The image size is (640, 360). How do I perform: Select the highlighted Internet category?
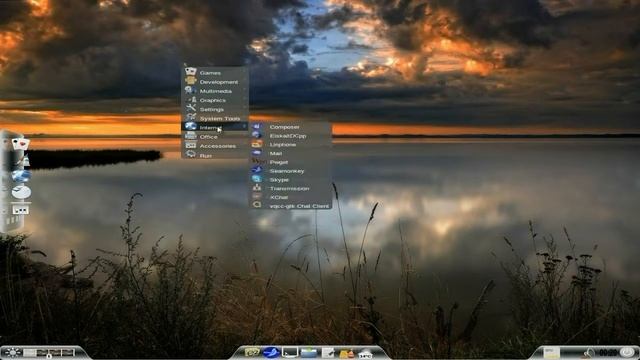tap(215, 127)
